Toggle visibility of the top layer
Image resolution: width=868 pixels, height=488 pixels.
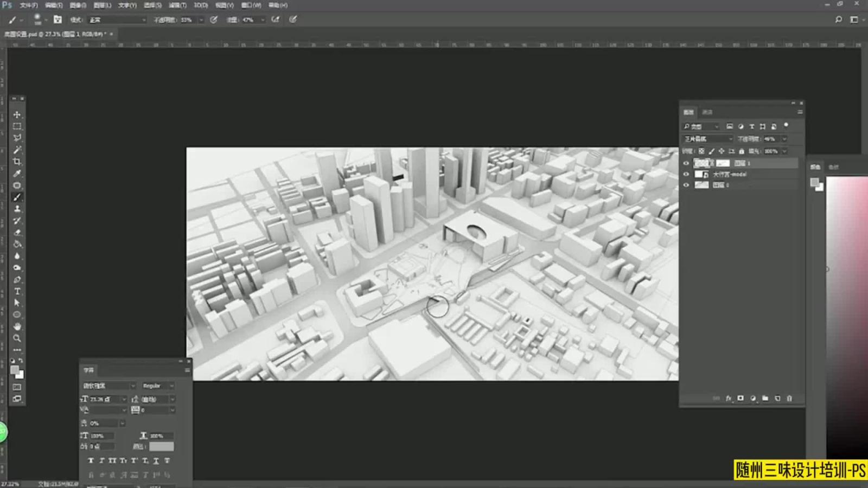[686, 163]
